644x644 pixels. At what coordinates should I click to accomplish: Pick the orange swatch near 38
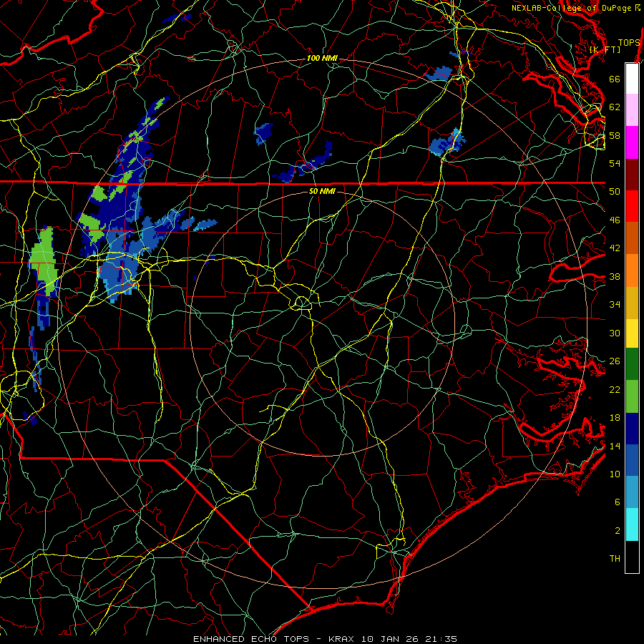pyautogui.click(x=632, y=270)
